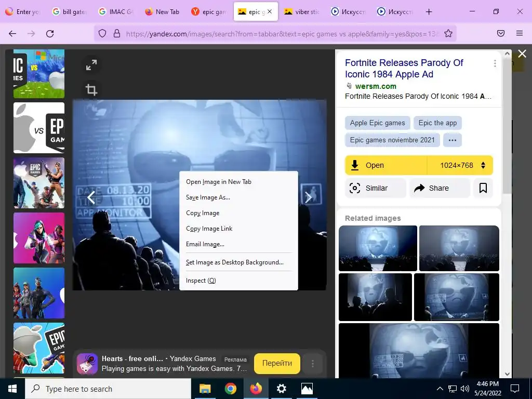Click the Перейти ad button
The height and width of the screenshot is (399, 532).
point(277,363)
